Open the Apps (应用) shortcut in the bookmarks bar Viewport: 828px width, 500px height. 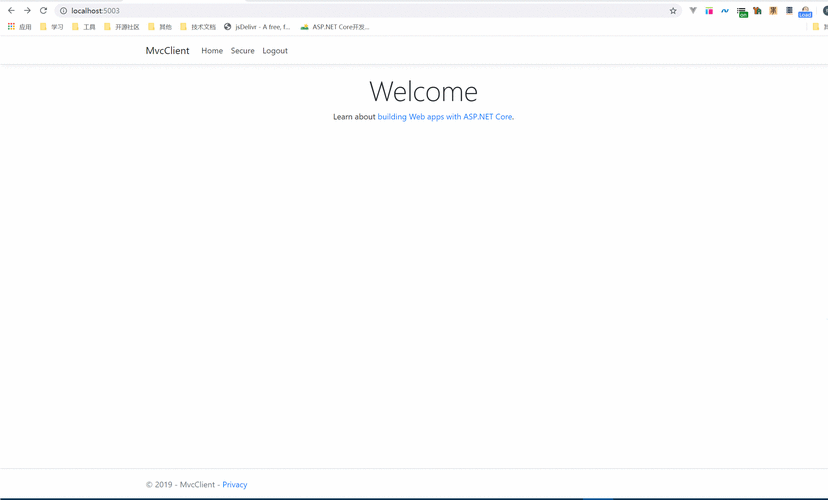tap(20, 27)
